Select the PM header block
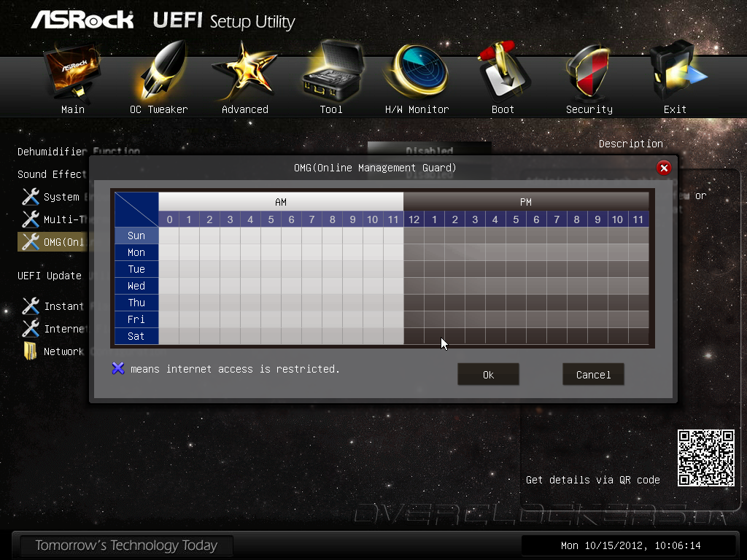Screen dimensions: 747x560 526,202
